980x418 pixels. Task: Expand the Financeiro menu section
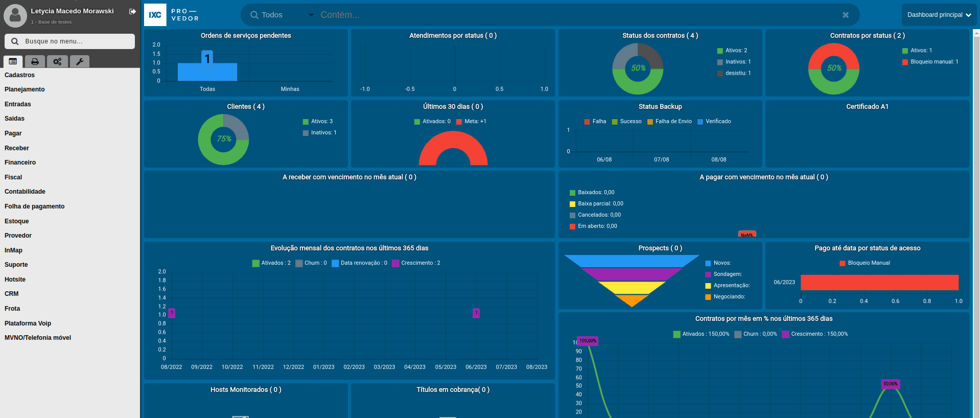click(20, 162)
